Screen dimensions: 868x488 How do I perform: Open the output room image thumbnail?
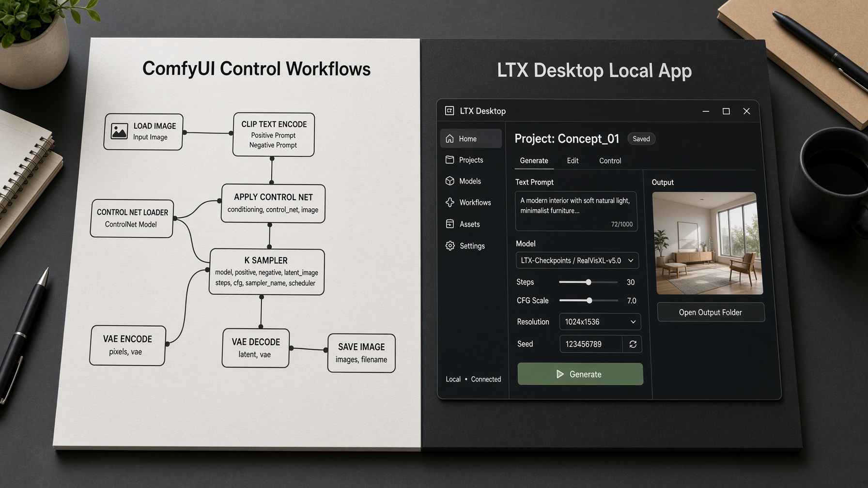click(707, 243)
